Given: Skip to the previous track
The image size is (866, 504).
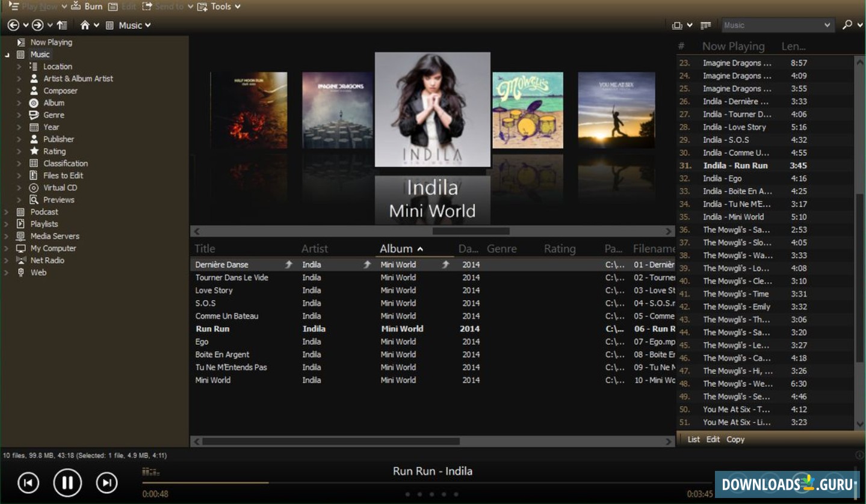Looking at the screenshot, I should [28, 482].
